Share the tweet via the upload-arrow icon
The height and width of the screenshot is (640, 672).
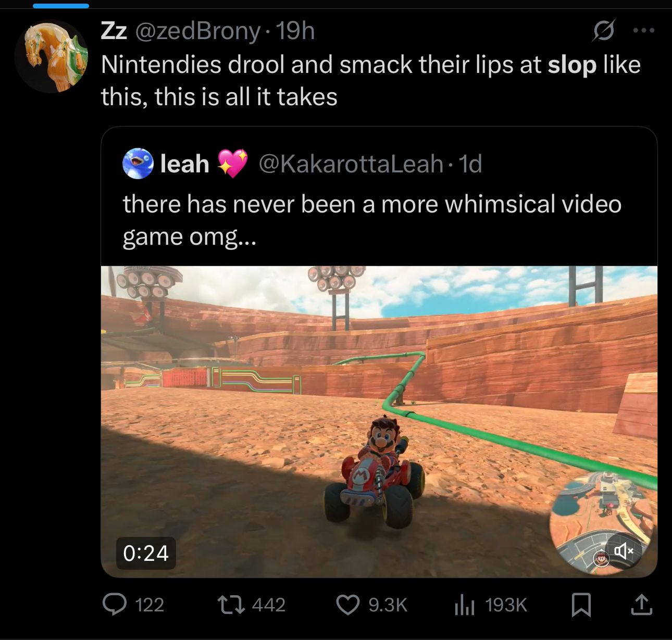[641, 605]
